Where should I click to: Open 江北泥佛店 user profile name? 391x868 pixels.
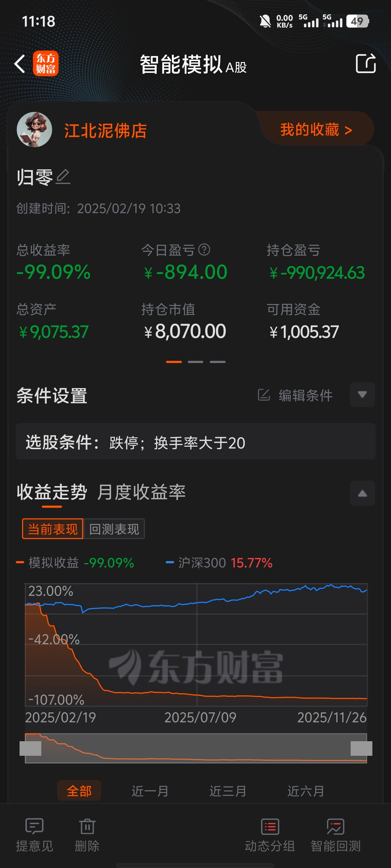[105, 131]
